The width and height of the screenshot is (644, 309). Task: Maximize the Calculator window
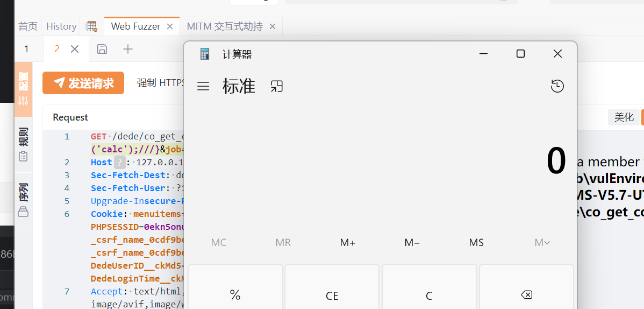520,54
